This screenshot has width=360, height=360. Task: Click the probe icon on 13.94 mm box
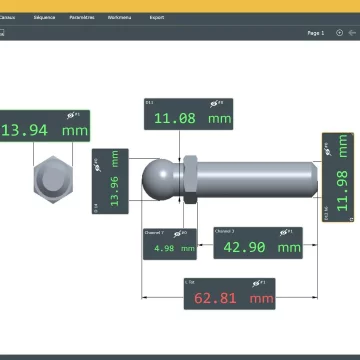pos(70,116)
